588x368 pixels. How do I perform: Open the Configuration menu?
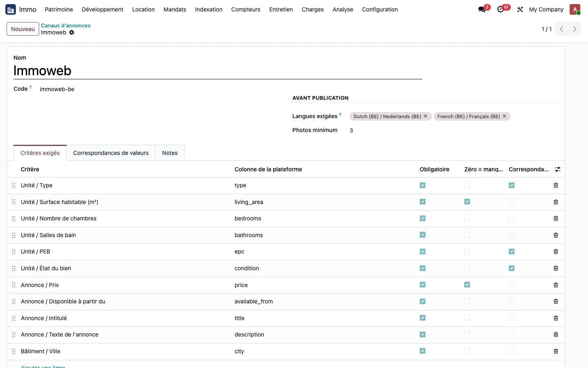tap(380, 9)
